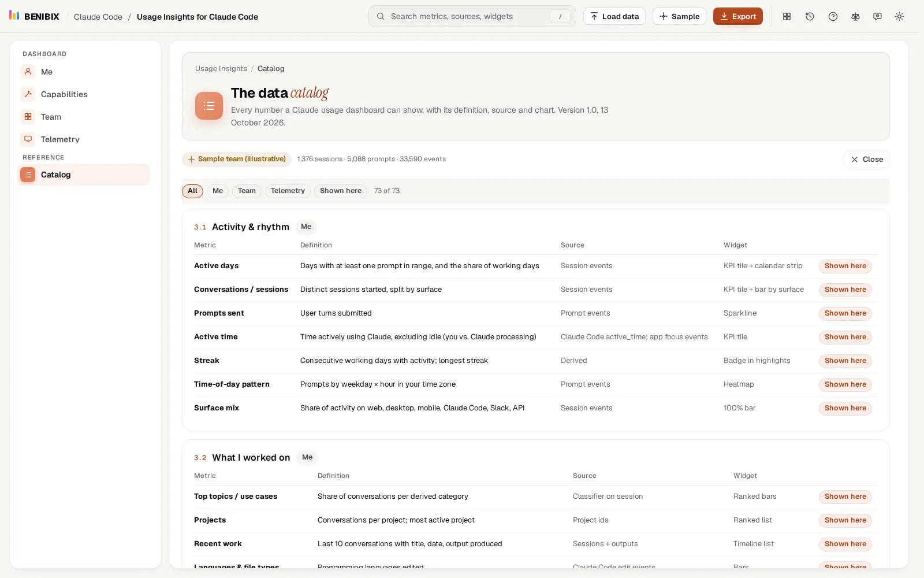The height and width of the screenshot is (578, 924).
Task: Open the help question mark icon
Action: coord(833,16)
